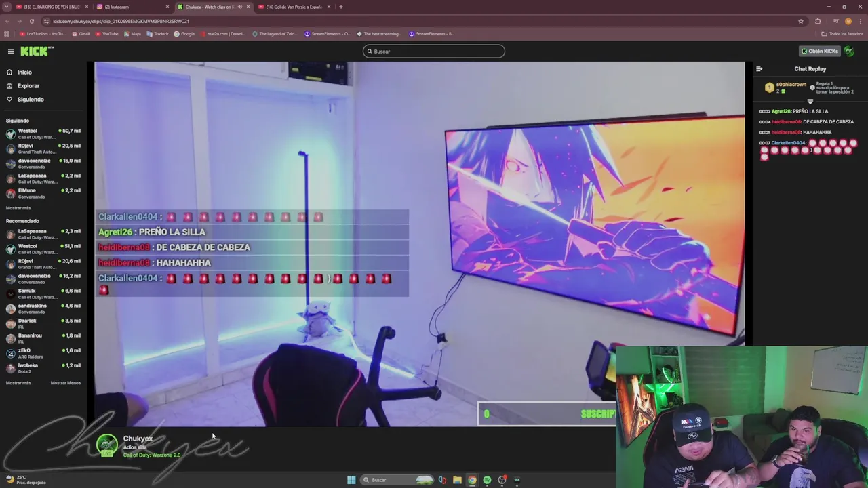The image size is (868, 488).
Task: Open the media control icon in the toolbar
Action: tap(835, 21)
